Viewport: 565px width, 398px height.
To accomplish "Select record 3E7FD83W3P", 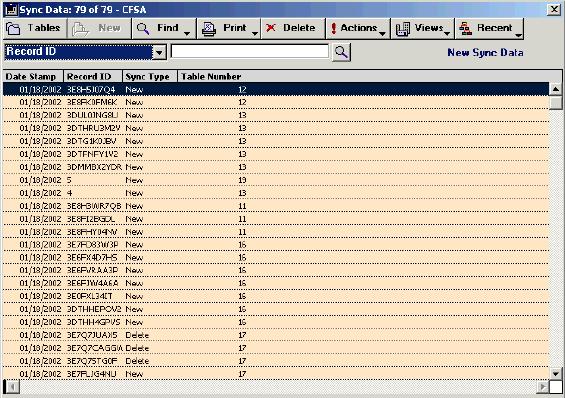I will coord(276,245).
